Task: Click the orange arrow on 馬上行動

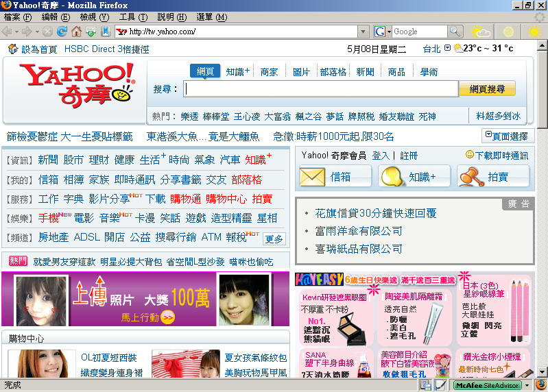Action: click(x=168, y=317)
